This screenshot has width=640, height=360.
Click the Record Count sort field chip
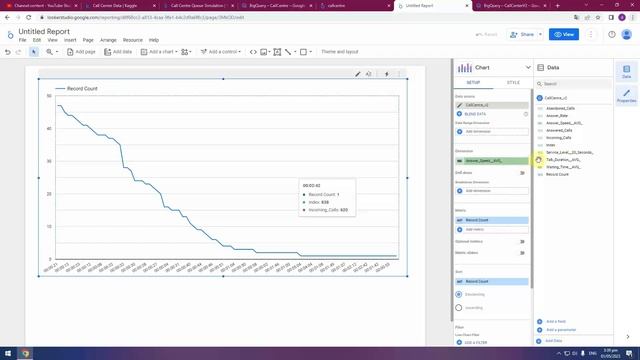[x=492, y=282]
